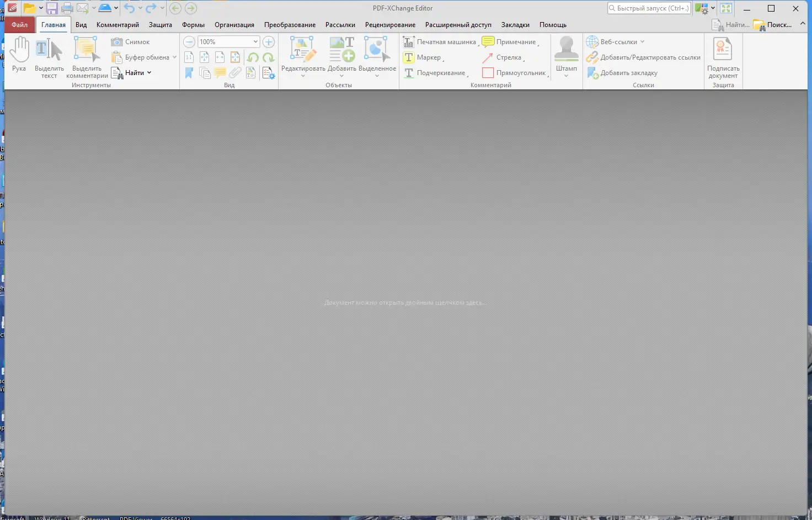Select the Подчеркивание underline tool
This screenshot has height=520, width=812.
pos(435,73)
